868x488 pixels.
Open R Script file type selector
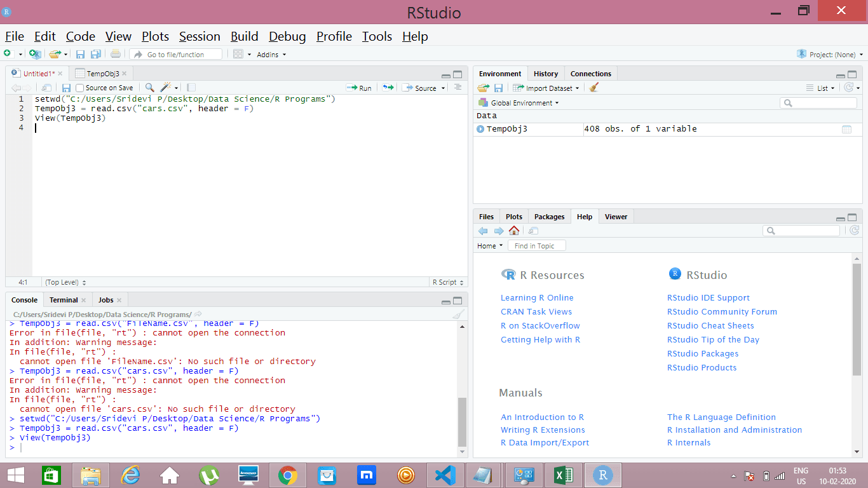point(447,282)
